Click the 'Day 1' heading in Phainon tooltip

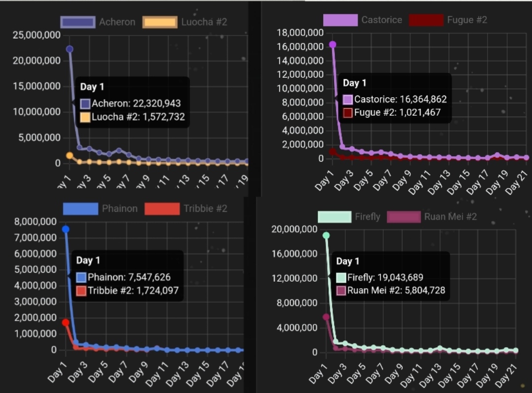(x=88, y=261)
